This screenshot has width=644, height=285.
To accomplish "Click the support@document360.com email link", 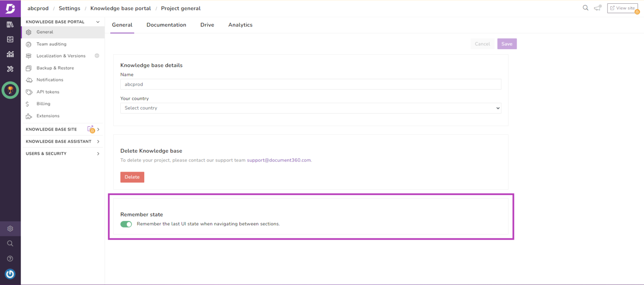I will 279,160.
